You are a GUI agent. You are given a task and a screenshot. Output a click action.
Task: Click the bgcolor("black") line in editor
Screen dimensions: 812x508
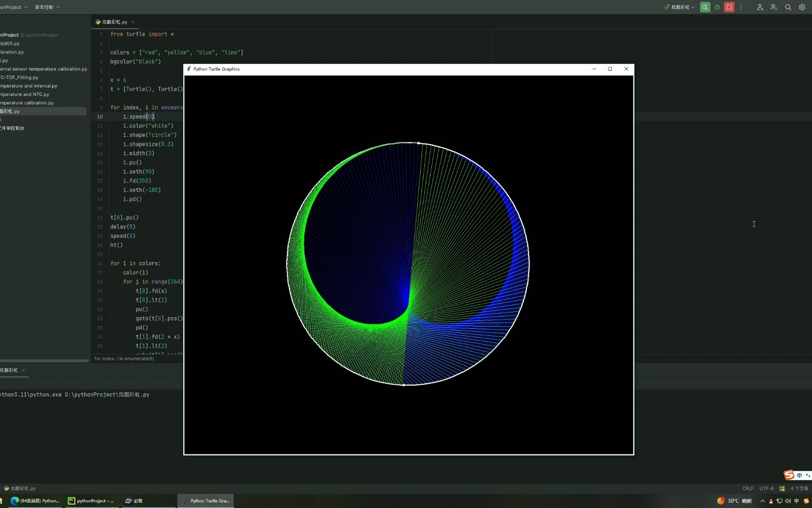click(135, 62)
